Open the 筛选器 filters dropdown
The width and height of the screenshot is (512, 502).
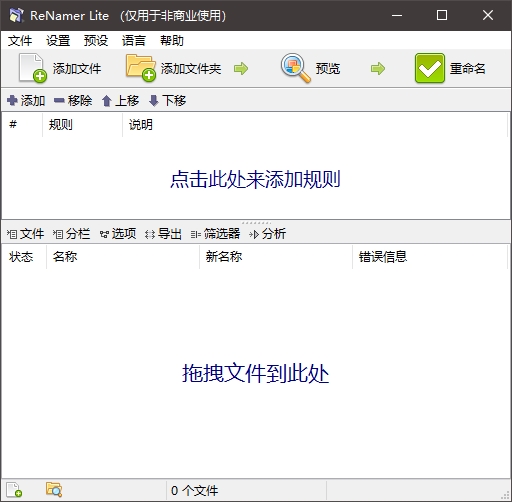(215, 234)
